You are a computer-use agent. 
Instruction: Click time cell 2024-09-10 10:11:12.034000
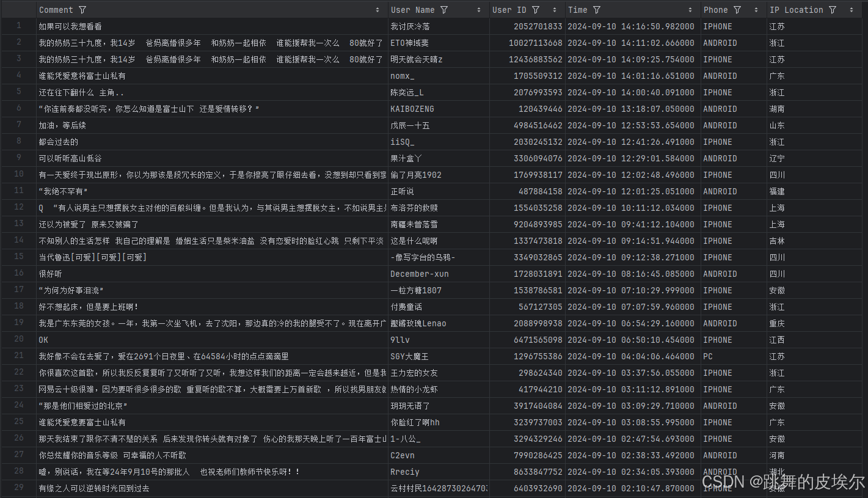click(x=633, y=208)
